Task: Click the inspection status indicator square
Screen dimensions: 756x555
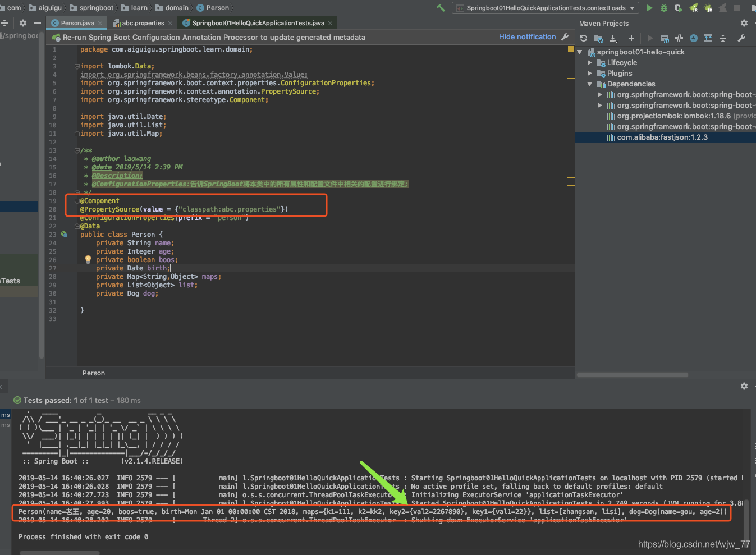Action: click(x=571, y=49)
